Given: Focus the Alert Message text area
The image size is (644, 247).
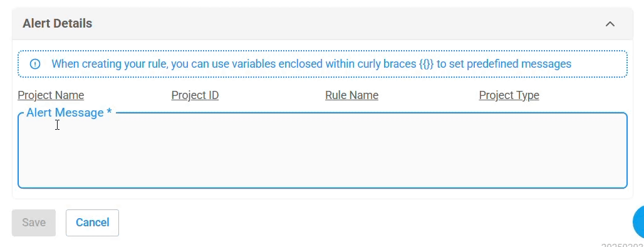Looking at the screenshot, I should click(x=323, y=150).
